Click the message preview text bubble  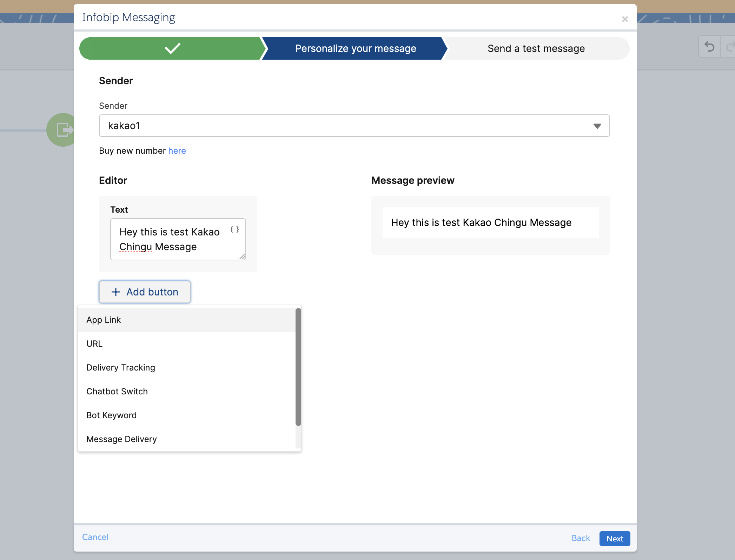(490, 222)
